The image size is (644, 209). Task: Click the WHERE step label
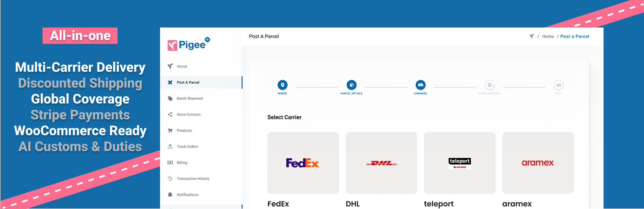point(283,93)
